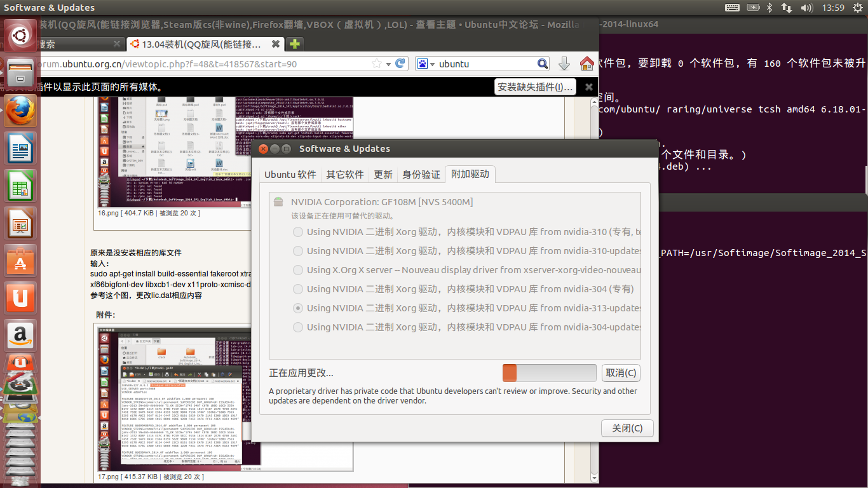Click 关闭(C) close button

point(627,428)
